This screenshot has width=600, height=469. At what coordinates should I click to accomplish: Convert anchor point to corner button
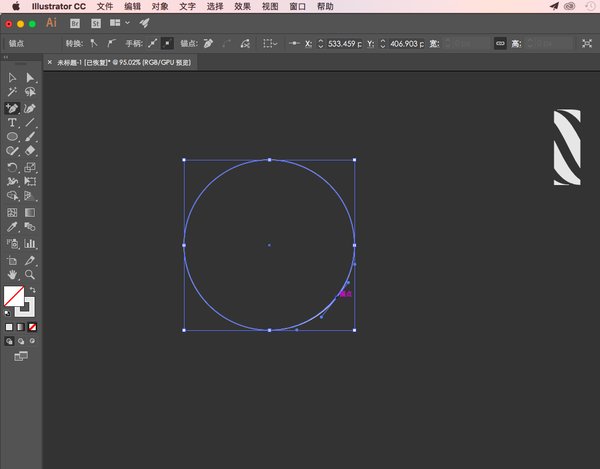click(x=93, y=44)
